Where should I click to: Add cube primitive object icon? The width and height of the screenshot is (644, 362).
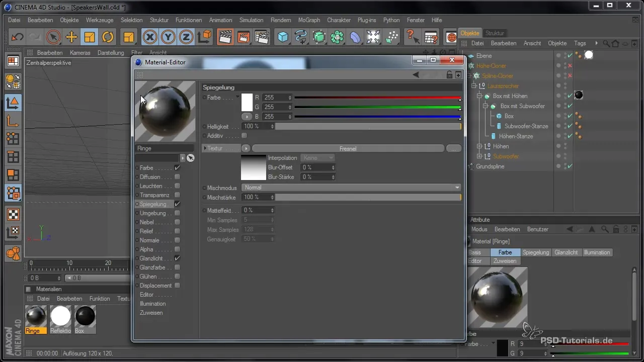pos(283,37)
